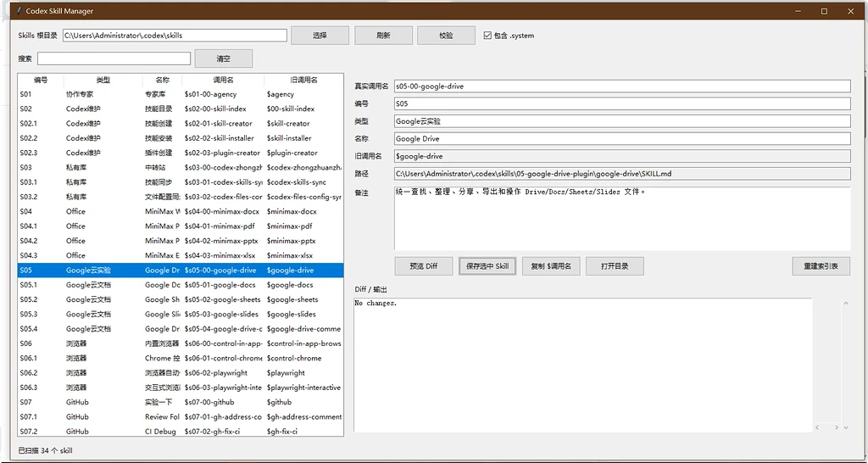Select the S03.1 技能同步 row

pos(181,182)
